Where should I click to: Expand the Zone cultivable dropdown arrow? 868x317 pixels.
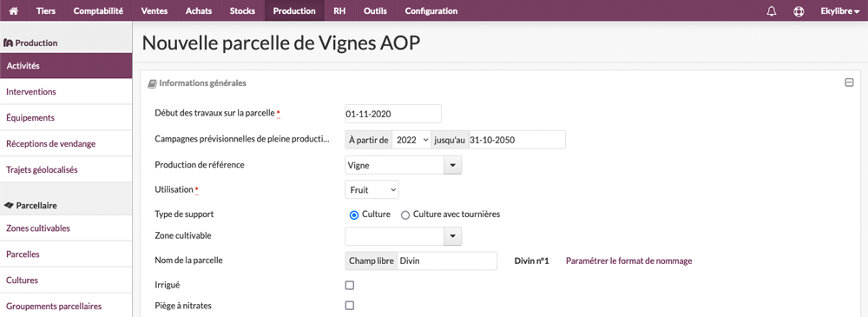click(x=453, y=236)
